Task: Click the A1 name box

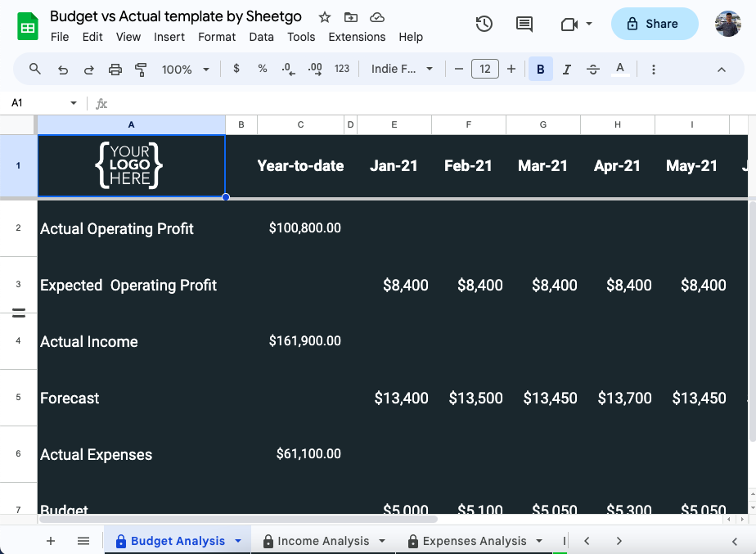Action: (x=38, y=103)
